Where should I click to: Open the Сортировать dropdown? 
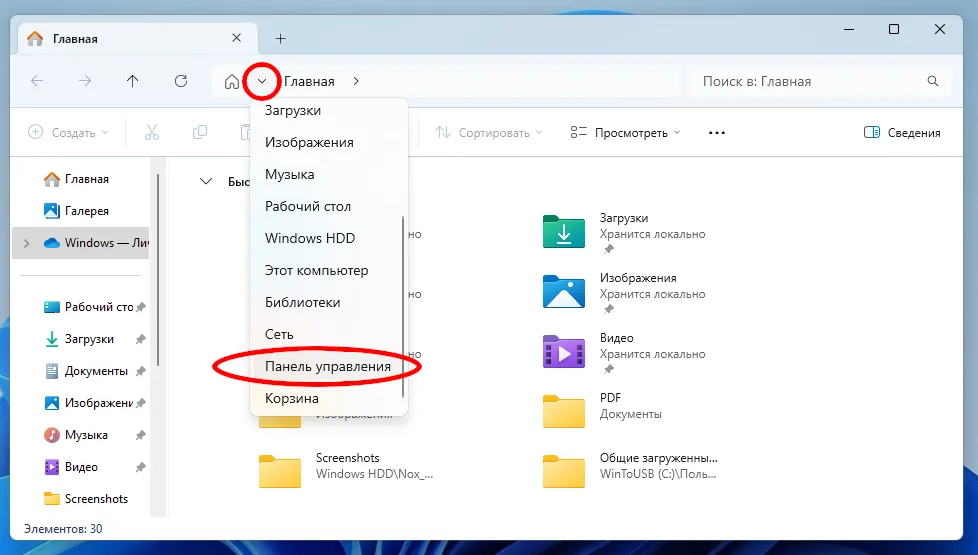[488, 132]
